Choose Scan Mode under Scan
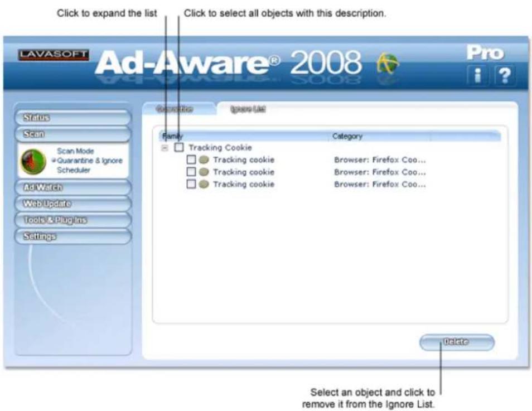The image size is (532, 411). (75, 151)
